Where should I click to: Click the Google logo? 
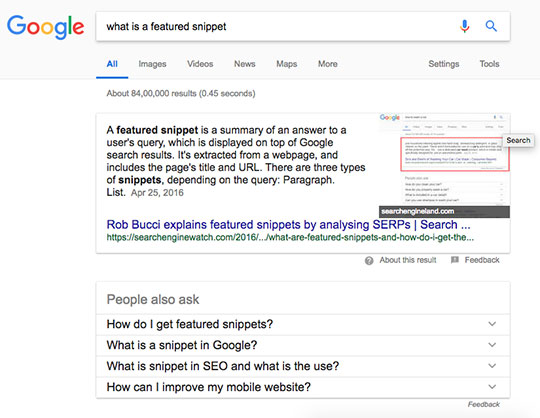click(45, 27)
